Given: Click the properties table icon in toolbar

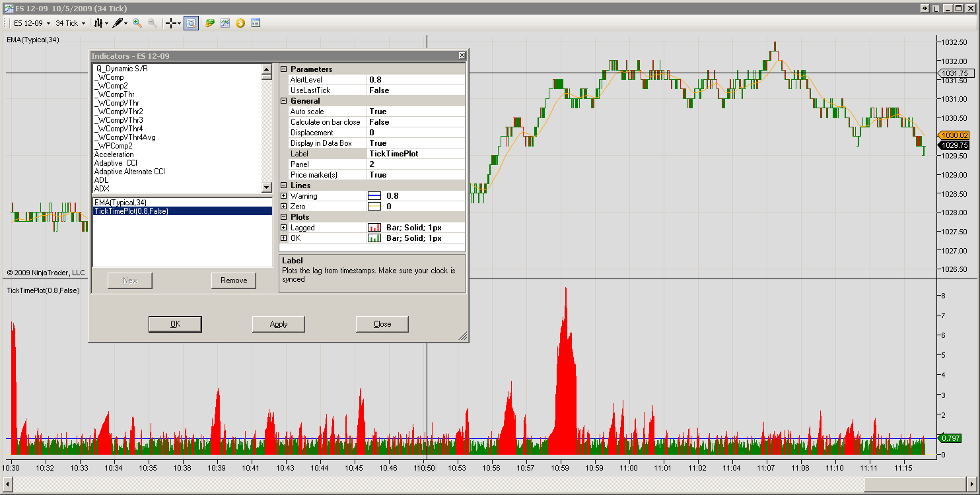Looking at the screenshot, I should 256,23.
